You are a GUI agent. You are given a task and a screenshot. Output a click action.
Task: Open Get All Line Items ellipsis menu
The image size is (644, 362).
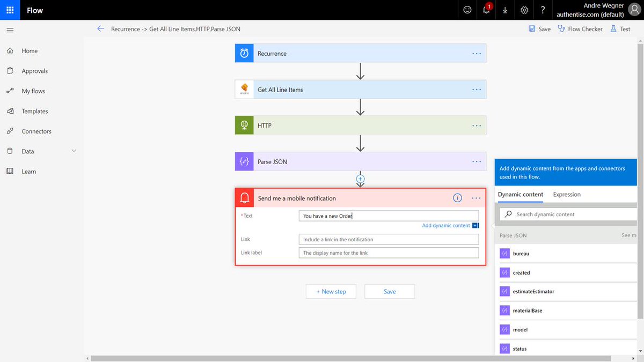[477, 90]
